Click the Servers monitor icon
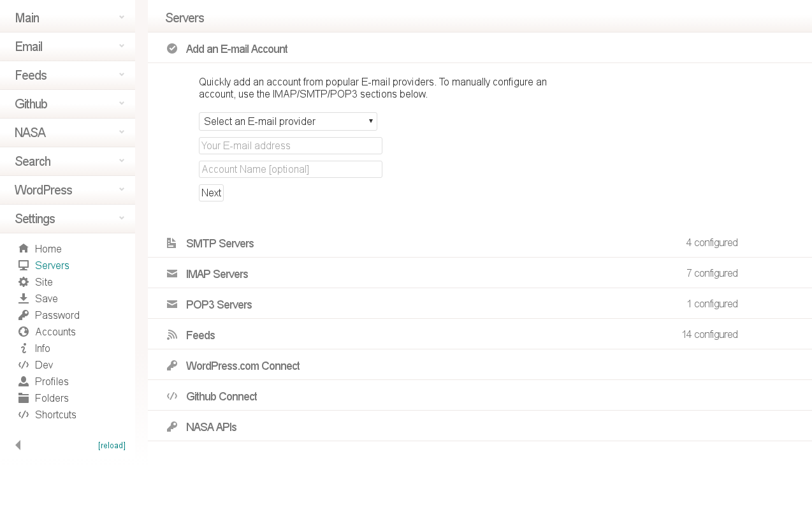The image size is (812, 505). point(24,265)
